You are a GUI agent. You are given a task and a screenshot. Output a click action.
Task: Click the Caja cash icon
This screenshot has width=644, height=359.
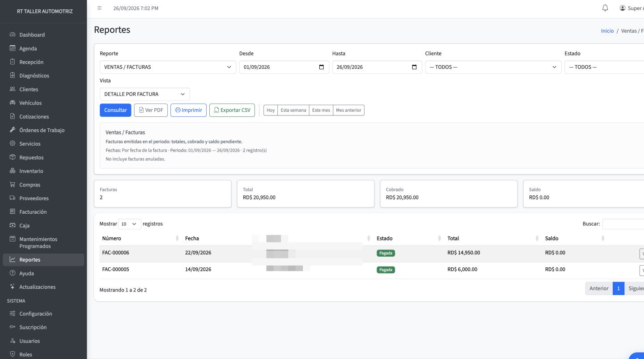[13, 225]
